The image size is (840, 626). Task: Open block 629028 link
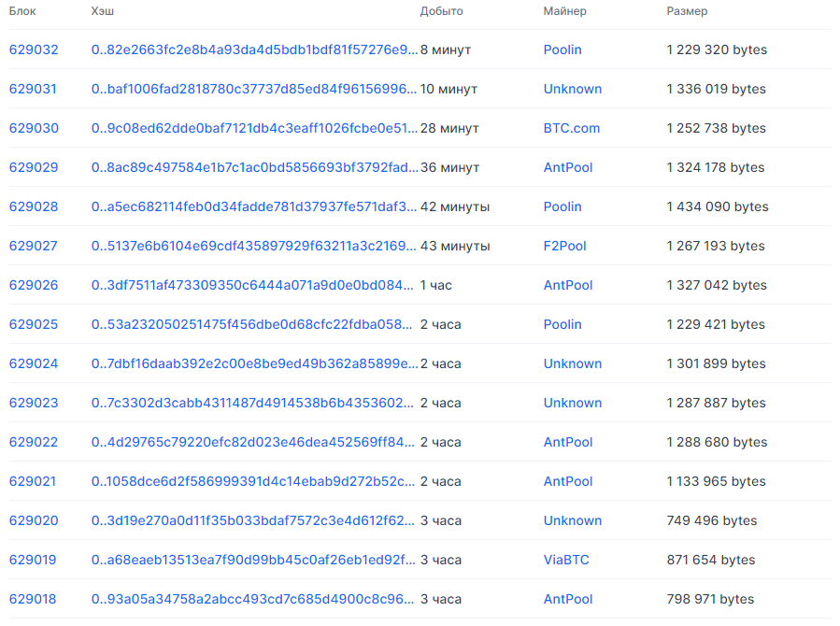point(34,206)
